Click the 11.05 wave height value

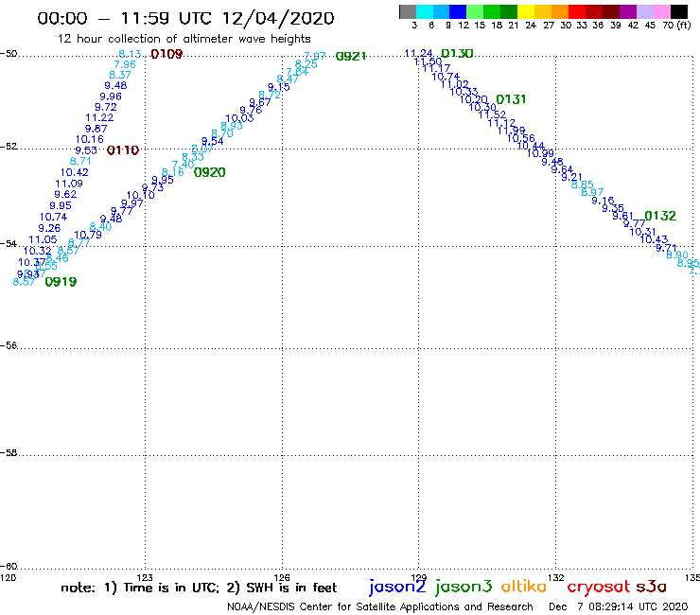(x=43, y=239)
